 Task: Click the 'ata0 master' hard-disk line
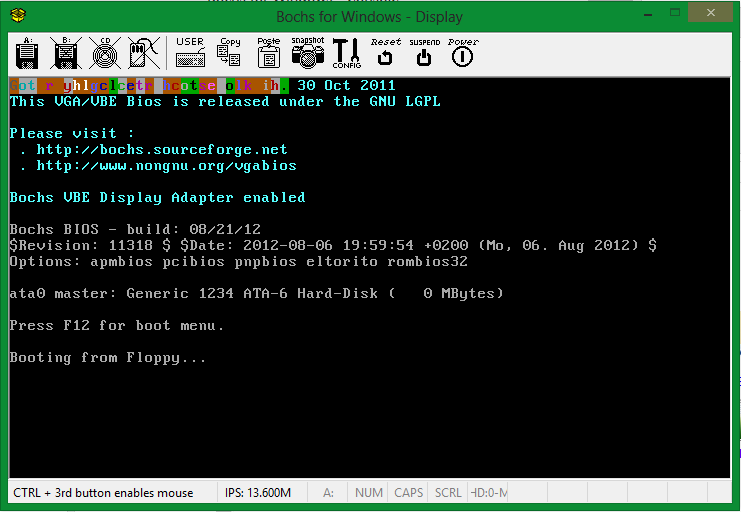[257, 294]
